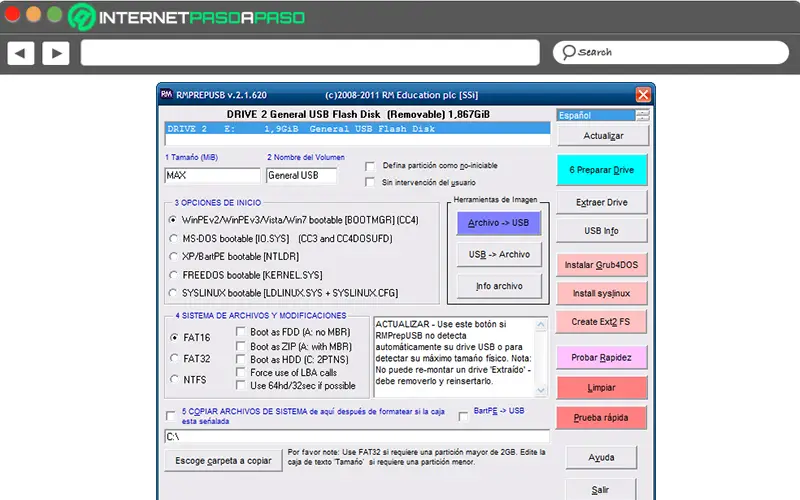Click the InternetPasoAPaso logo

pyautogui.click(x=187, y=17)
